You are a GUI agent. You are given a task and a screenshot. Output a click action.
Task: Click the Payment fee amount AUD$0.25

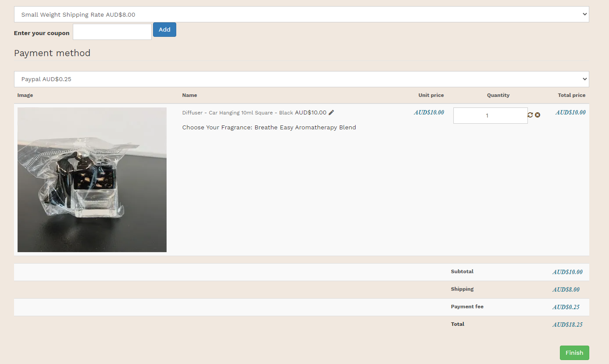pyautogui.click(x=566, y=307)
